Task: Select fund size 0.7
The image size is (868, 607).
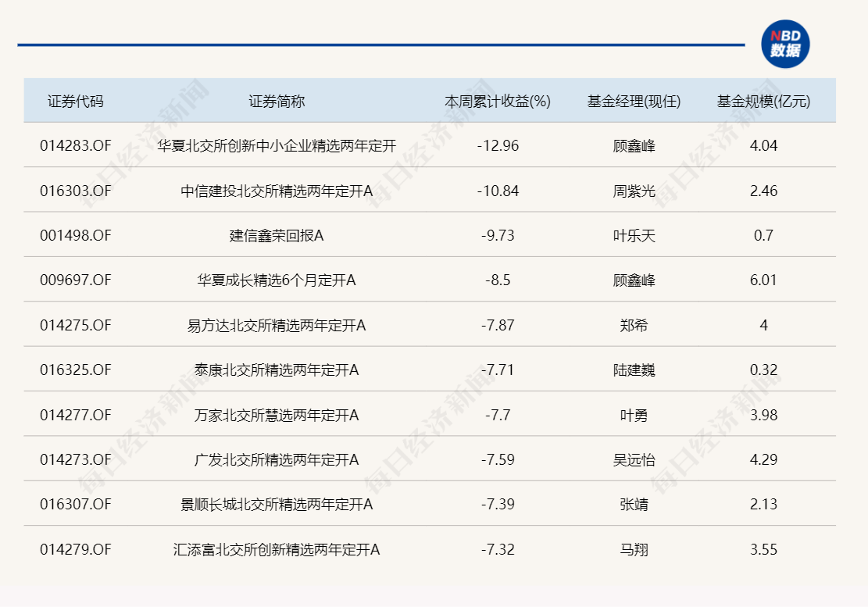Action: coord(763,236)
